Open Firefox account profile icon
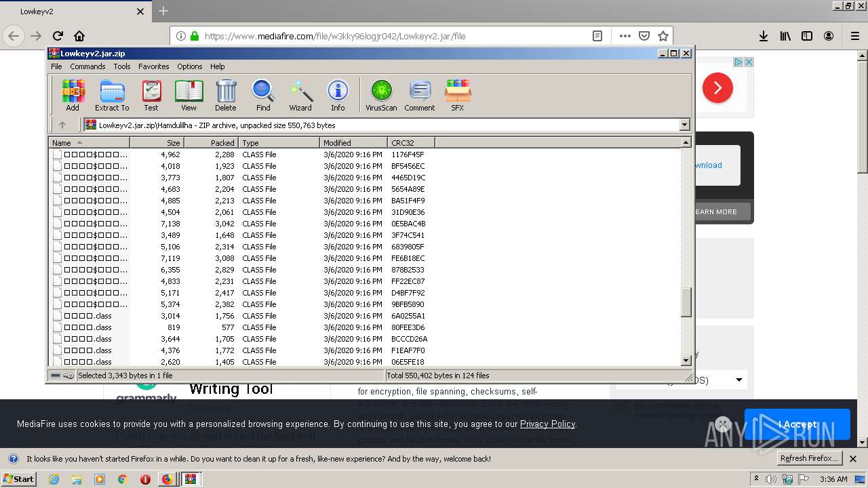 (x=829, y=36)
